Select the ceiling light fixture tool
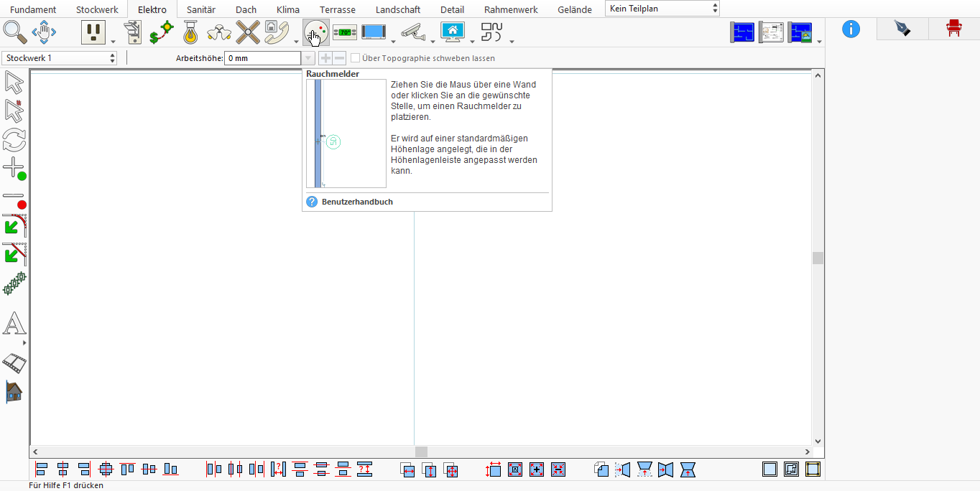 point(190,32)
